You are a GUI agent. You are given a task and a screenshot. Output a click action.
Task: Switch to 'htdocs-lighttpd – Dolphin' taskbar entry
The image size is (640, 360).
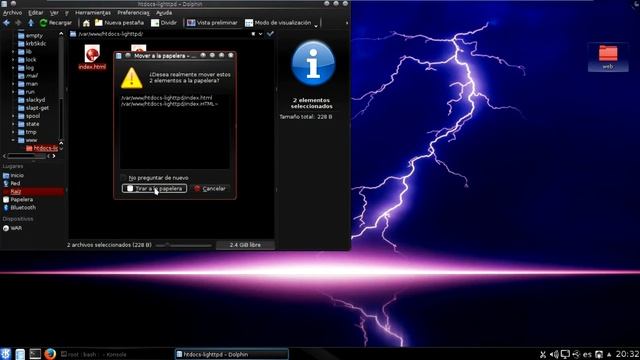tap(232, 354)
